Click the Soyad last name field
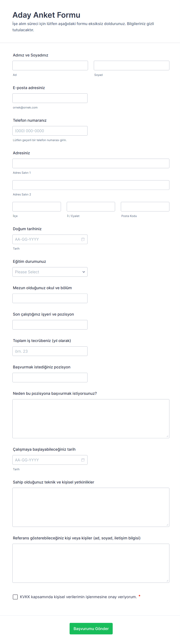Screen dimensions: 180x644 click(131, 65)
